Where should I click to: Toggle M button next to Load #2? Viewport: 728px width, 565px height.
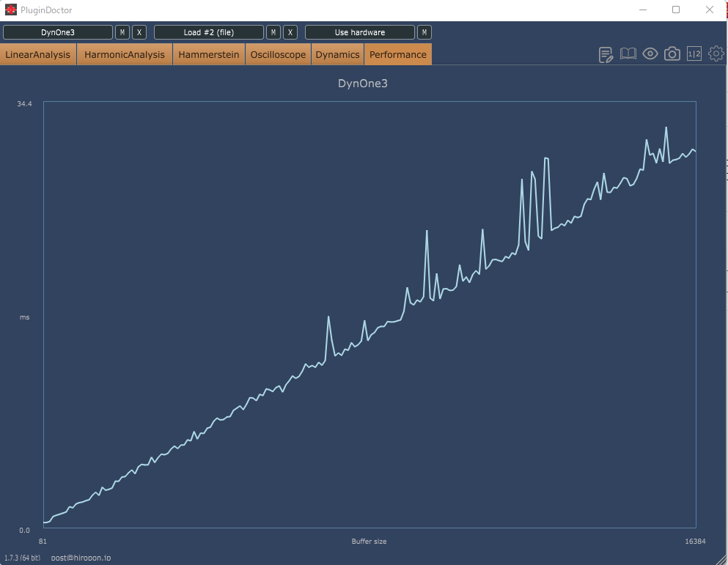273,32
